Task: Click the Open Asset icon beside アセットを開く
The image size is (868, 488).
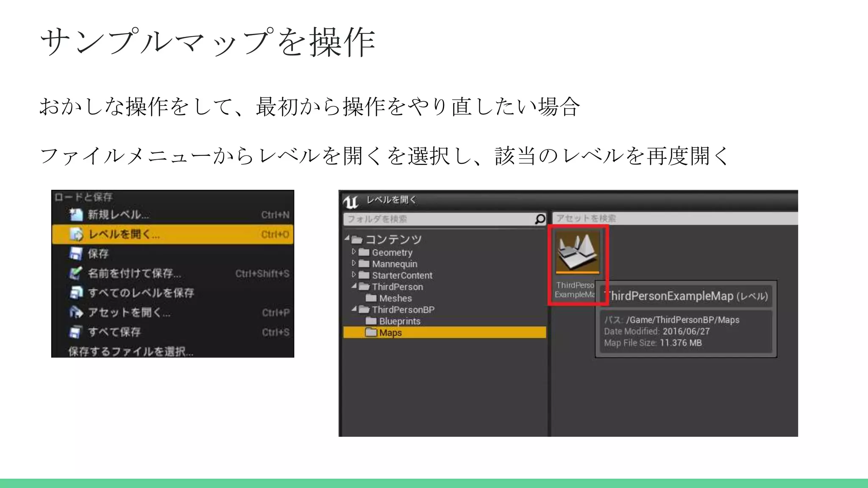Action: (x=76, y=312)
